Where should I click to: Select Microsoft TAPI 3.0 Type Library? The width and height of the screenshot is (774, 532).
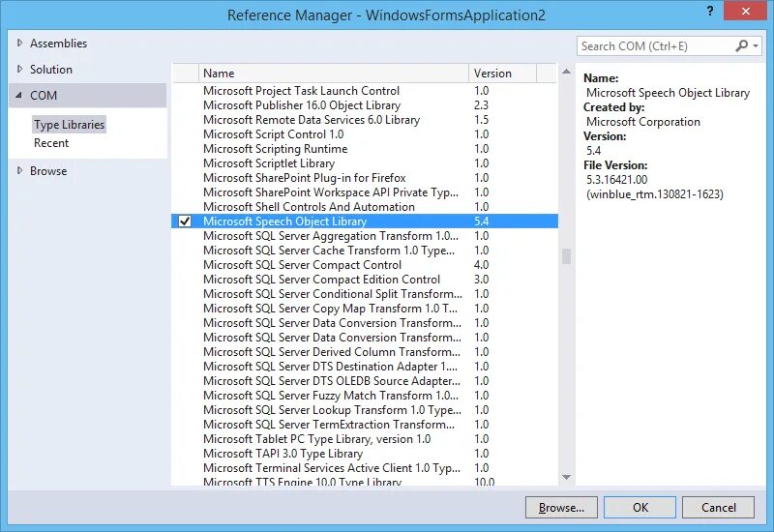click(365, 454)
